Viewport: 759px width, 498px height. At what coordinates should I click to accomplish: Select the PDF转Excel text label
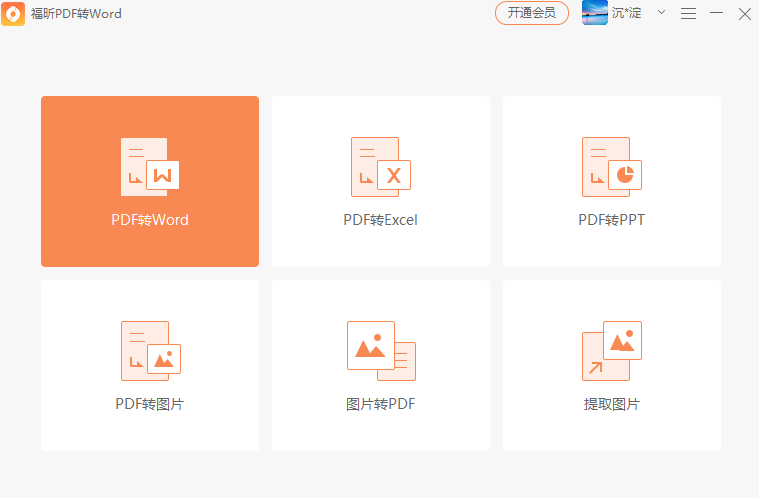(380, 220)
